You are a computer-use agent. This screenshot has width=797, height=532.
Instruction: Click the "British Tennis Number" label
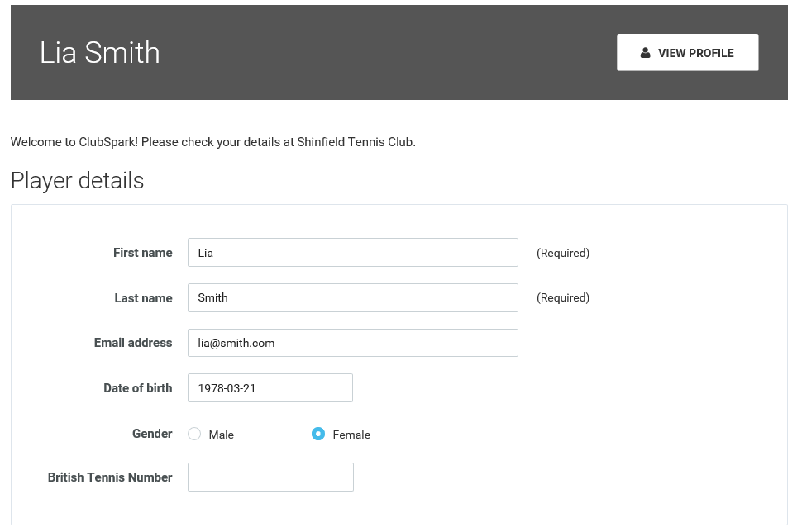(x=110, y=477)
